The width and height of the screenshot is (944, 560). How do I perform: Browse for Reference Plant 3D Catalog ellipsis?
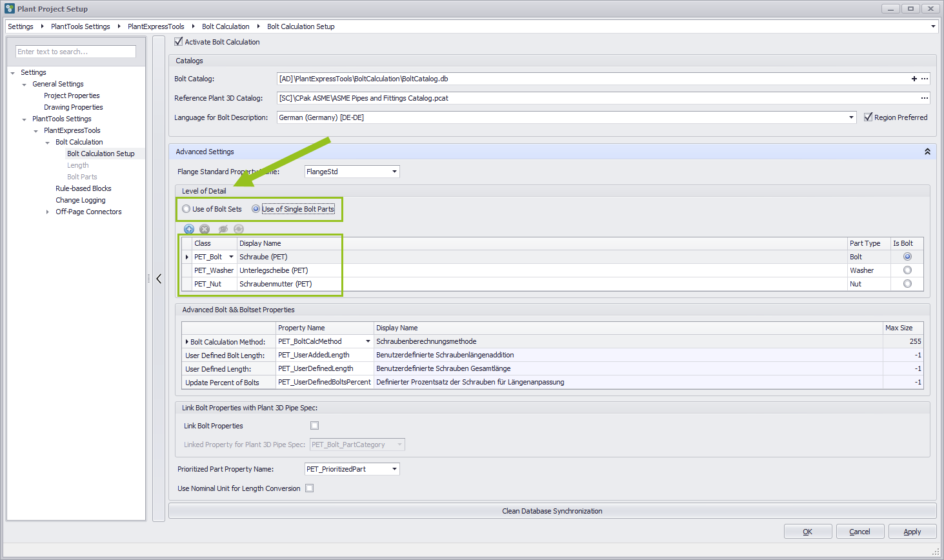click(925, 98)
